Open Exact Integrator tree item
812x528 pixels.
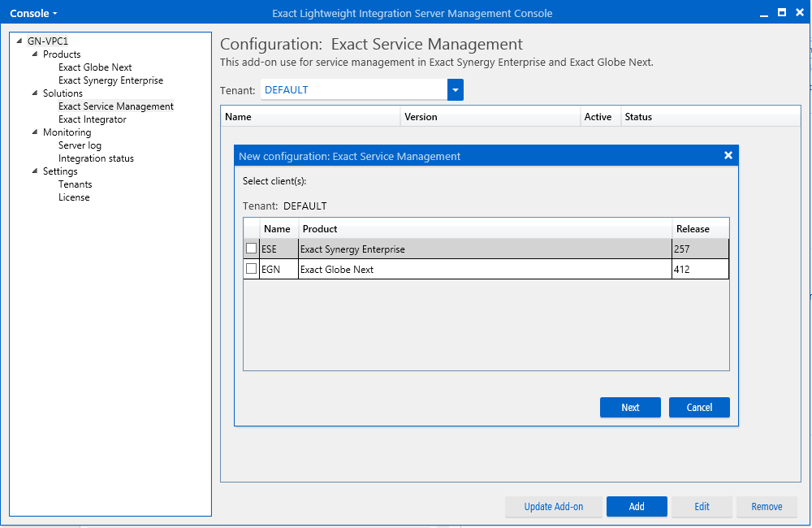click(x=93, y=119)
